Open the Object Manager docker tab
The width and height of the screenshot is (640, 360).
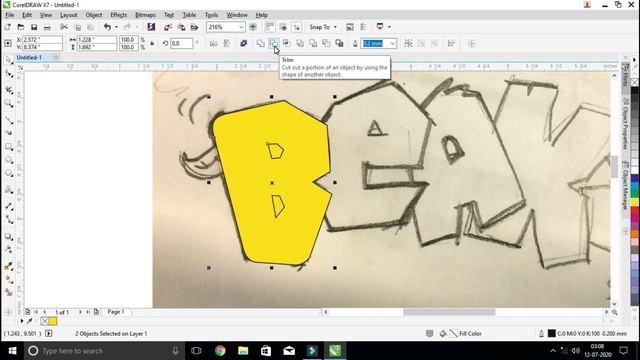click(x=625, y=185)
